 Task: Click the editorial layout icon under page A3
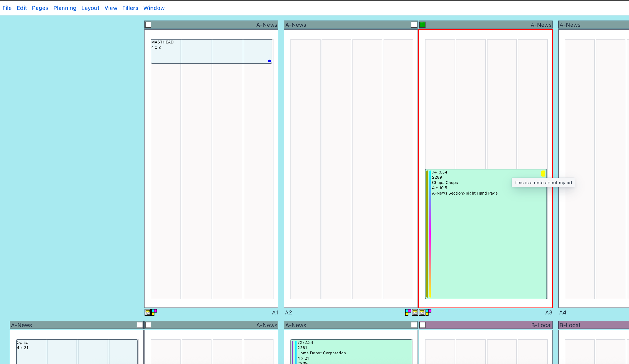click(x=422, y=312)
